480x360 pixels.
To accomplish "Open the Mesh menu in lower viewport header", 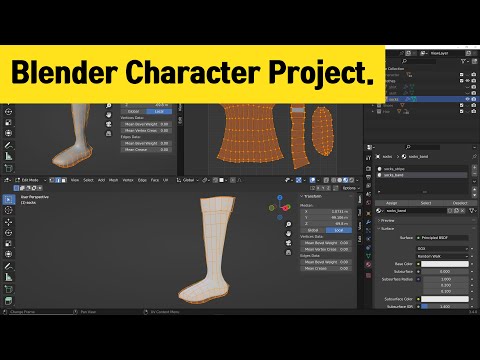I will tap(113, 180).
